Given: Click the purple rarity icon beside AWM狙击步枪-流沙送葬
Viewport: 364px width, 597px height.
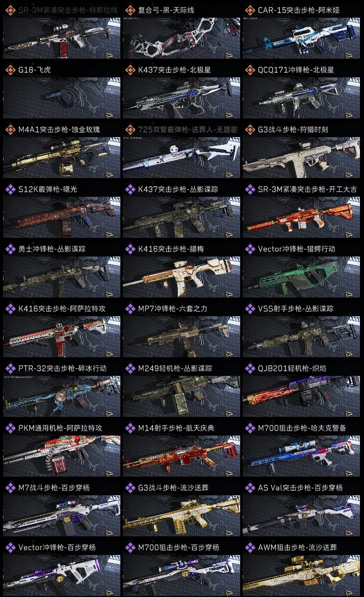Looking at the screenshot, I should pyautogui.click(x=250, y=547).
